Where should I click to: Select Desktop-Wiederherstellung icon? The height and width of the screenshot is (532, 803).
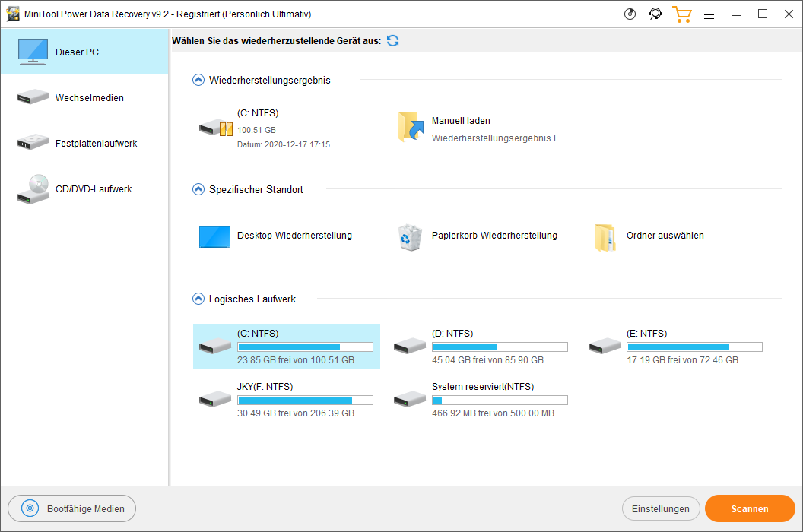[x=214, y=236]
